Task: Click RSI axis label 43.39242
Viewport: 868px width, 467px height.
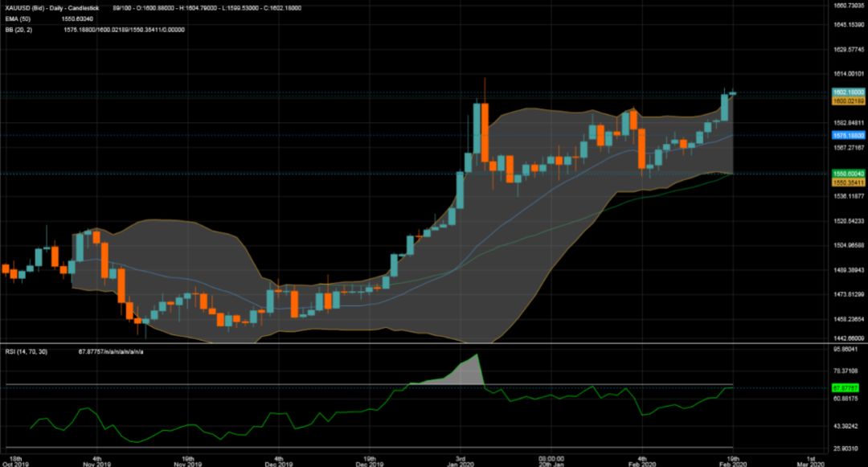Action: (845, 426)
